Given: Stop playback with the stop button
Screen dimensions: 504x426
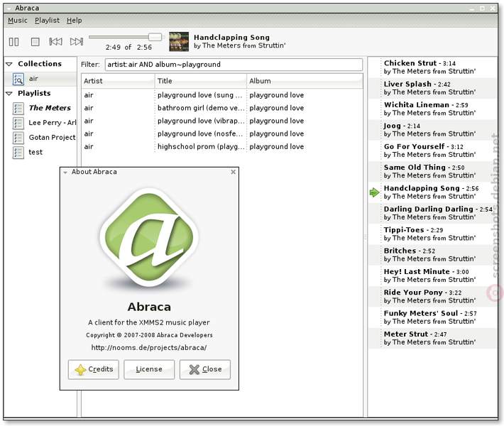Looking at the screenshot, I should [35, 42].
